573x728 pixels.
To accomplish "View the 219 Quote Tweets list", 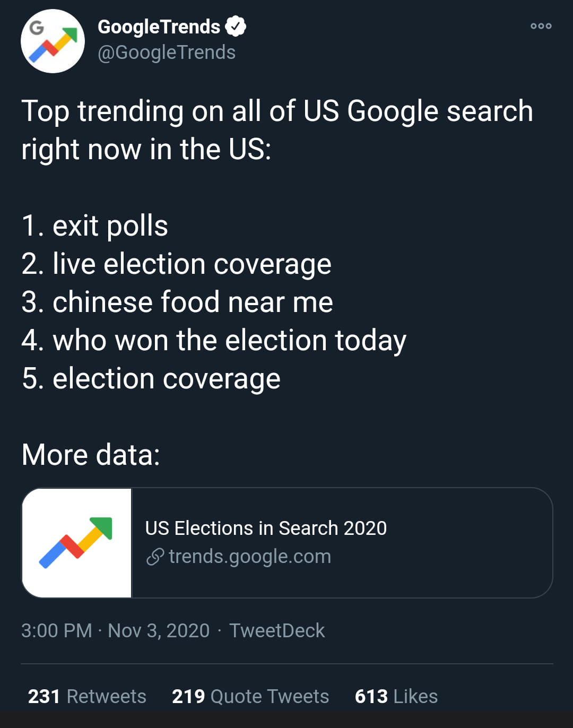I will pos(250,696).
